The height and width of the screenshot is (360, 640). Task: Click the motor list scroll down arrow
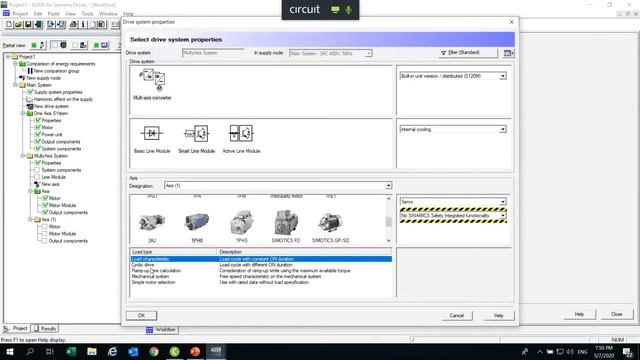[x=389, y=241]
